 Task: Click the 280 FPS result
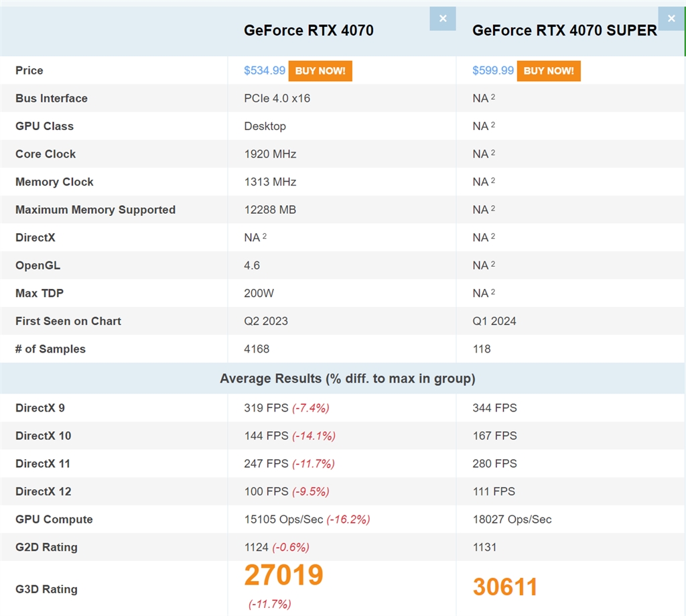pyautogui.click(x=495, y=464)
